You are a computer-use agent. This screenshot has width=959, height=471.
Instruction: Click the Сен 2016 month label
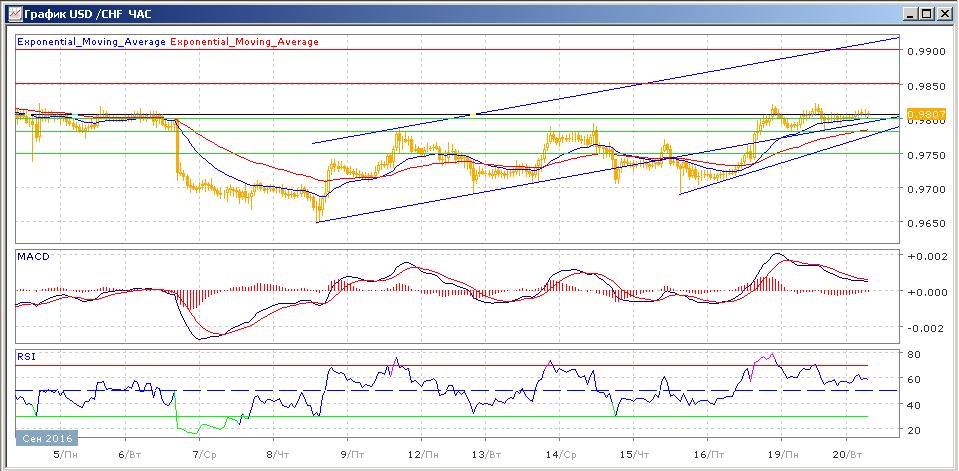point(45,438)
